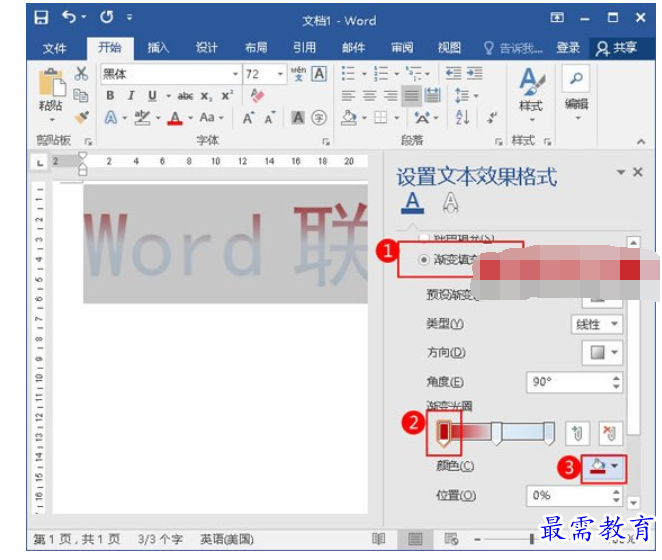The image size is (662, 560).
Task: Apply distributed alignment
Action: 432,96
